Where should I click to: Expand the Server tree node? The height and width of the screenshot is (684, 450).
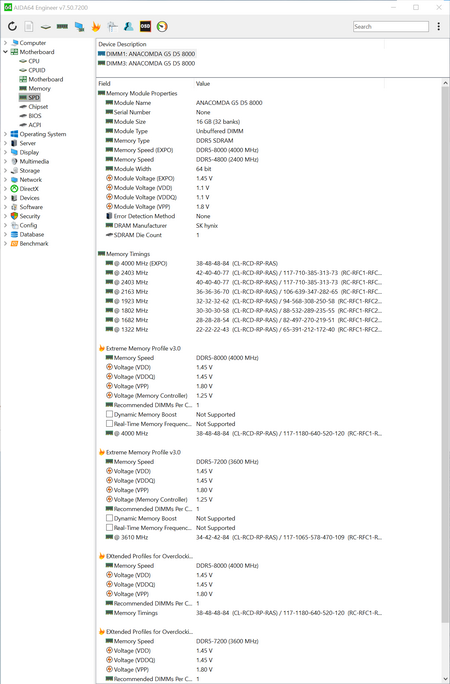(5, 143)
